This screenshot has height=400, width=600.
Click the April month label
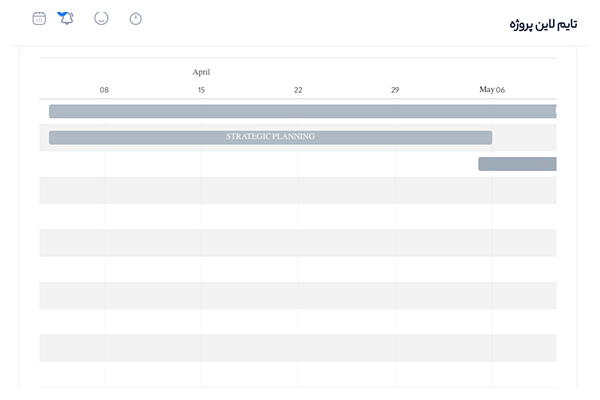201,72
